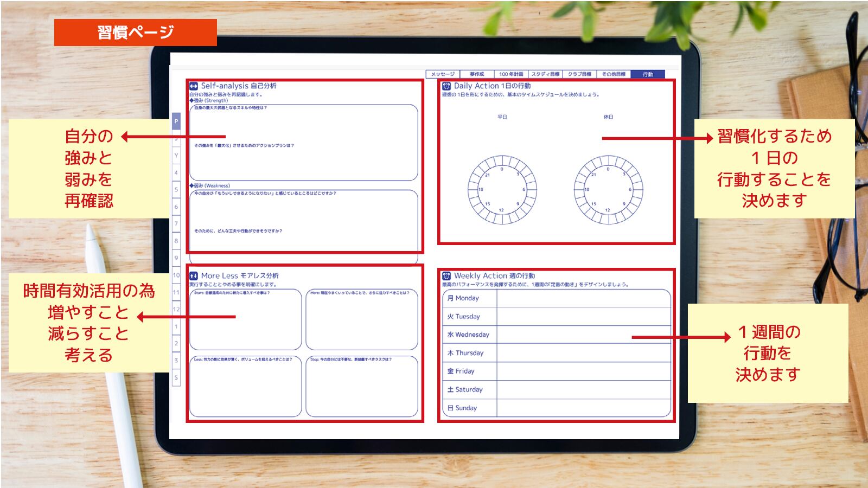
Task: Click the Friday row entry field
Action: pos(584,371)
